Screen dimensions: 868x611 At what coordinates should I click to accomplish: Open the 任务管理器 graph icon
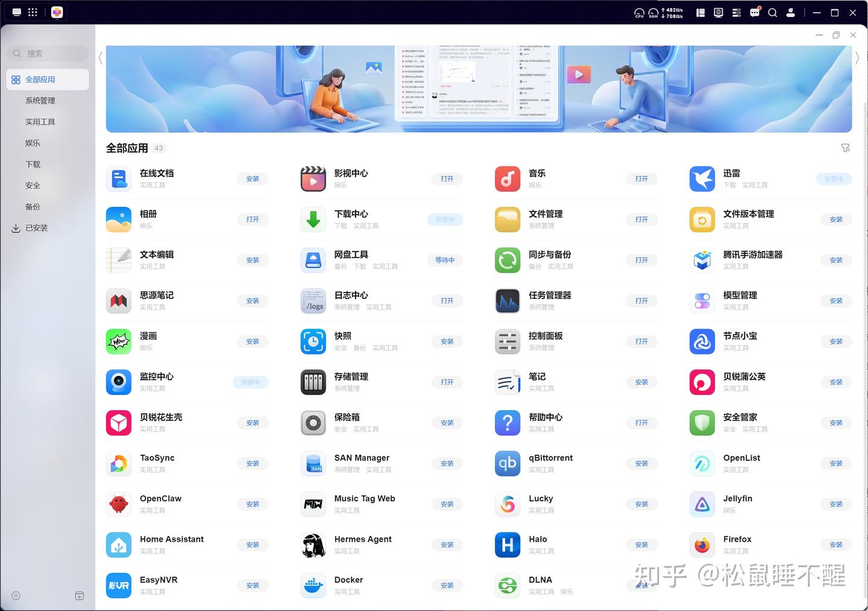[x=508, y=301]
